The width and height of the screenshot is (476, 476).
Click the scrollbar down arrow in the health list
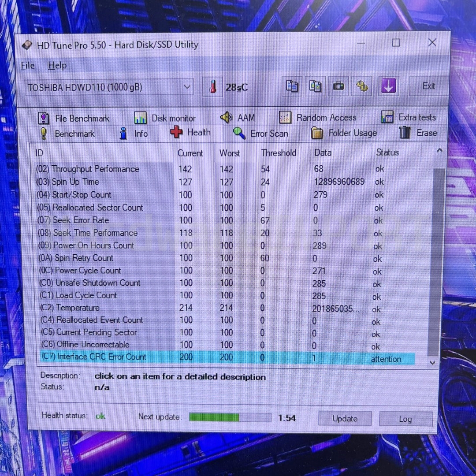click(432, 362)
